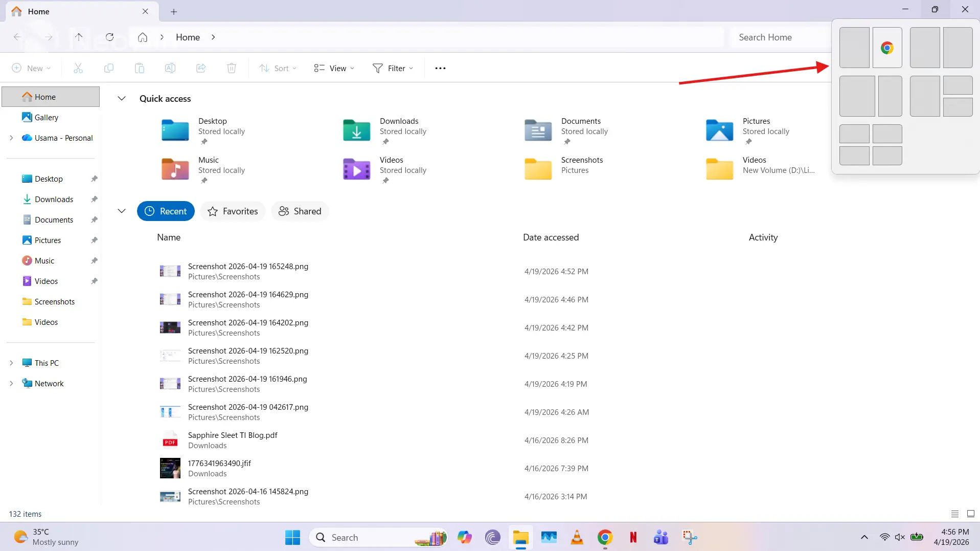The height and width of the screenshot is (551, 980).
Task: Click the Search Home input field
Action: (x=780, y=37)
